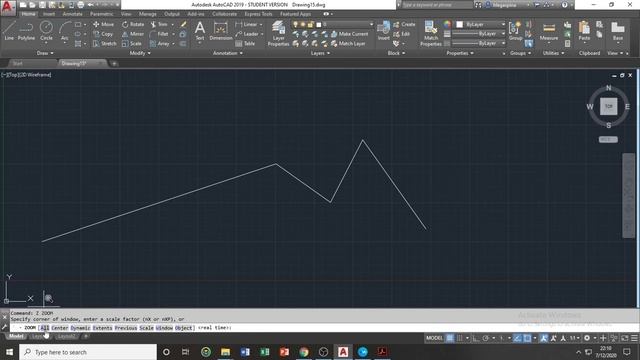Toggle polar tracking in status bar
This screenshot has height=360, width=640.
tap(486, 338)
